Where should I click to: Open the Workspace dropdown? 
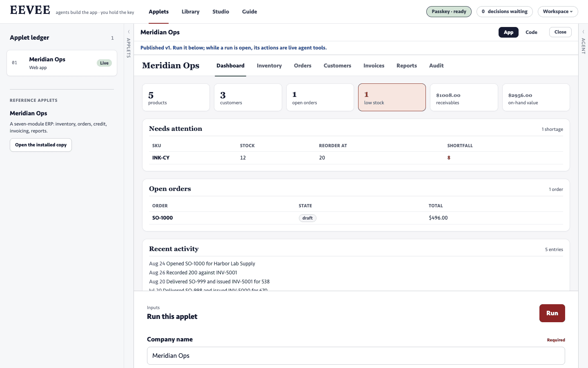pyautogui.click(x=558, y=11)
